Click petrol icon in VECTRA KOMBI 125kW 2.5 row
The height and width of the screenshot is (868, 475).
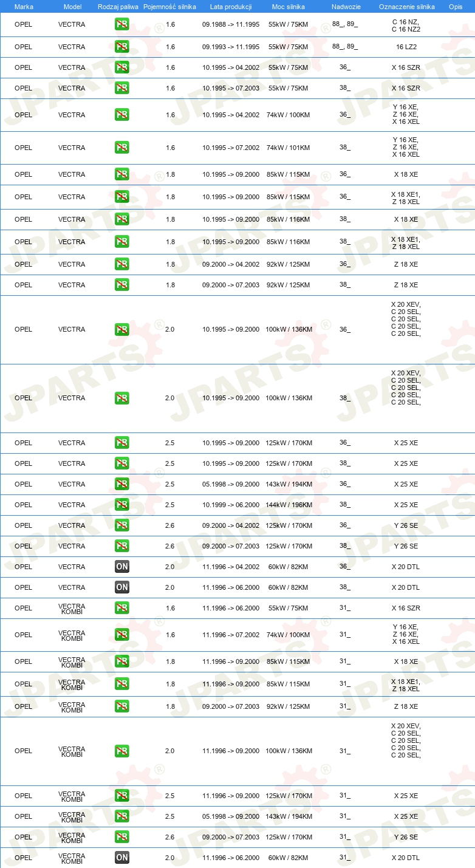[x=122, y=796]
